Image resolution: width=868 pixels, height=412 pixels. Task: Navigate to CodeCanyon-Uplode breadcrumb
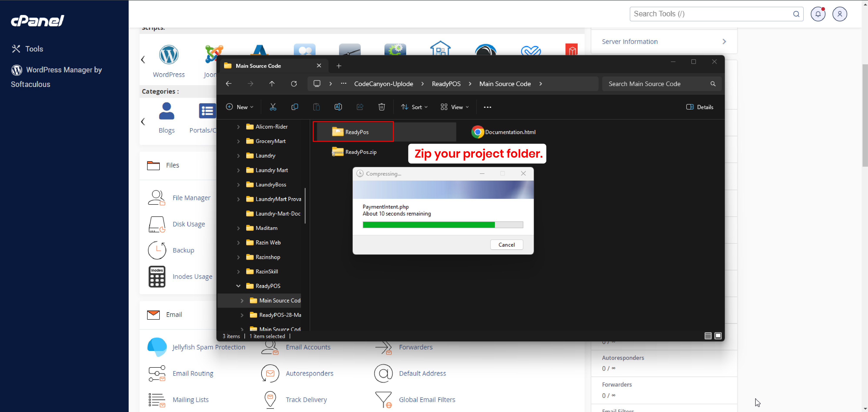383,84
